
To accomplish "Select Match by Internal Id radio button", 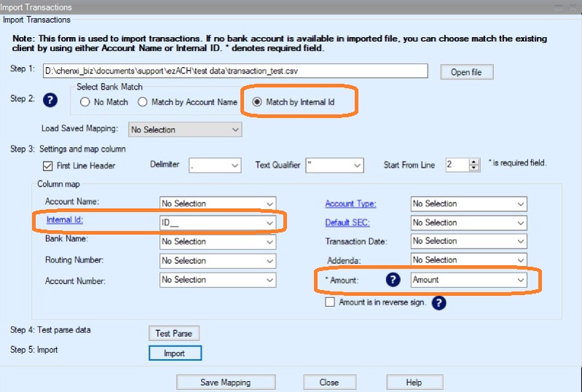I will 257,103.
